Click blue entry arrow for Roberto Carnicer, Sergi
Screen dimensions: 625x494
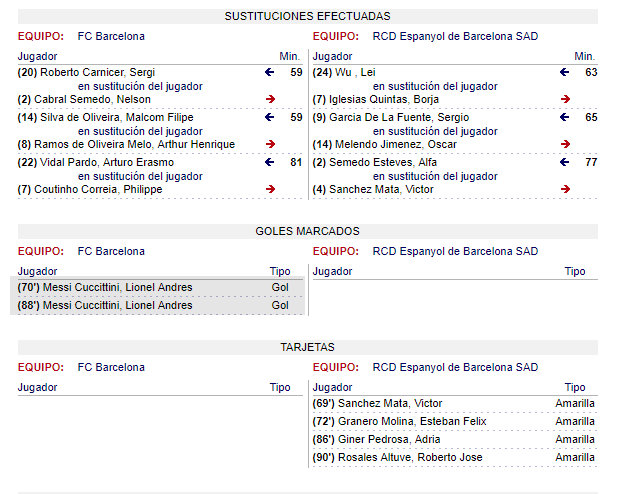coord(269,72)
